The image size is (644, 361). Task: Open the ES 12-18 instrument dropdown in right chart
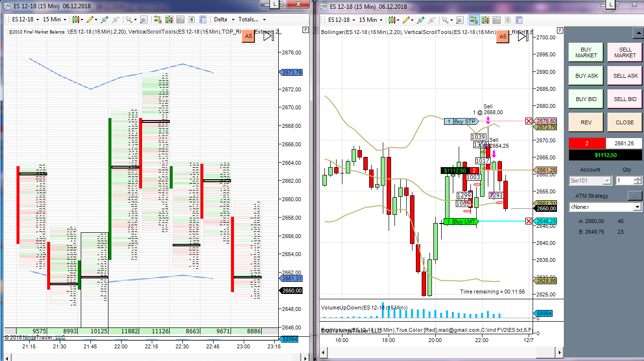(x=341, y=19)
